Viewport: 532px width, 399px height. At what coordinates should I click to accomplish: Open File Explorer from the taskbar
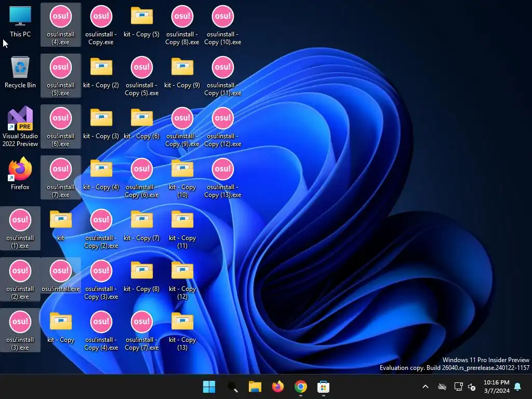(255, 387)
